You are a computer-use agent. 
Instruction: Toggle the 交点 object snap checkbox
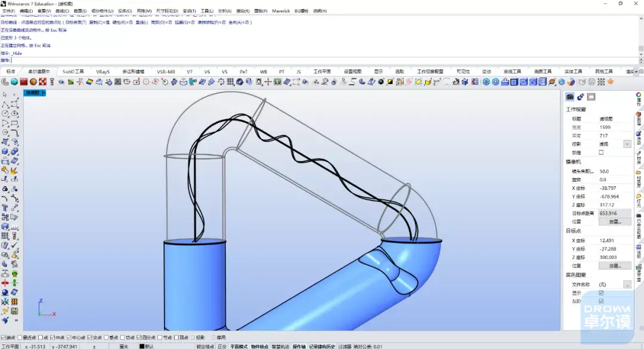pyautogui.click(x=90, y=338)
